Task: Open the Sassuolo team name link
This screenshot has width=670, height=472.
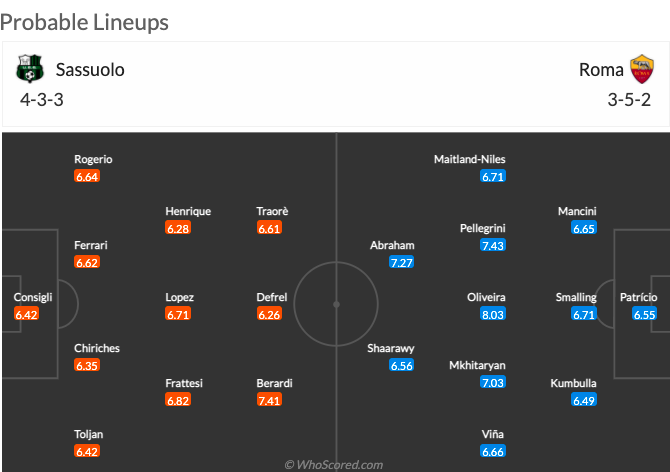Action: pyautogui.click(x=90, y=70)
